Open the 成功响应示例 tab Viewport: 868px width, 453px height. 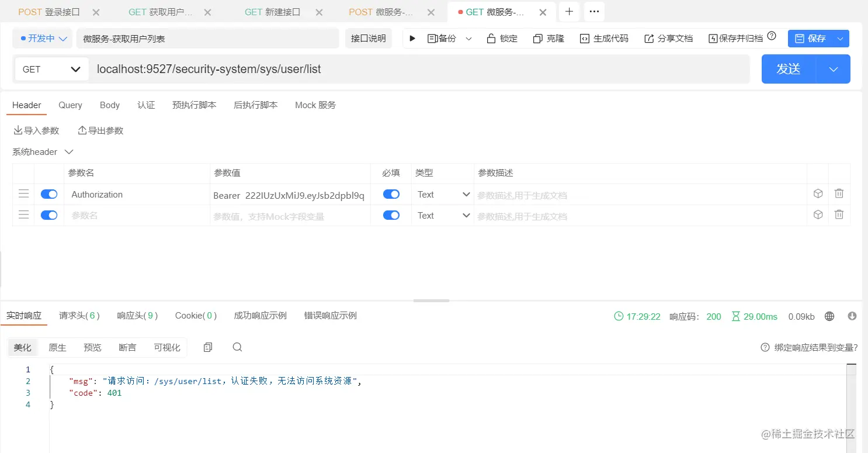[260, 316]
